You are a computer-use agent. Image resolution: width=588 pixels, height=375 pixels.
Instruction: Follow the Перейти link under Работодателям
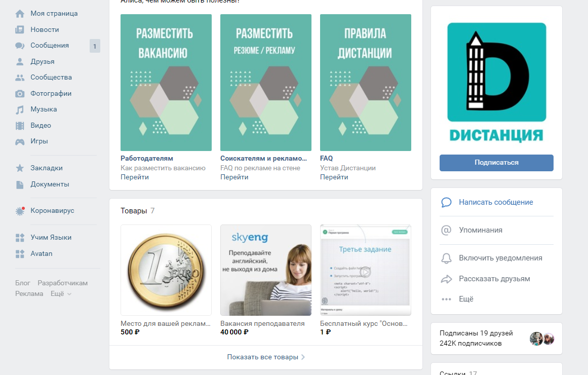(x=135, y=177)
